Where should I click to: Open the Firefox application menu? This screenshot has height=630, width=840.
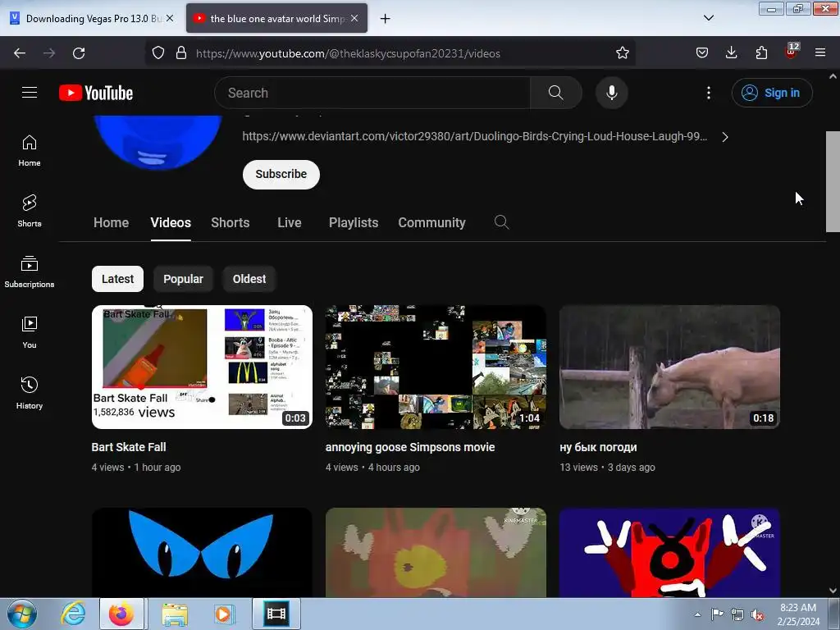(820, 53)
